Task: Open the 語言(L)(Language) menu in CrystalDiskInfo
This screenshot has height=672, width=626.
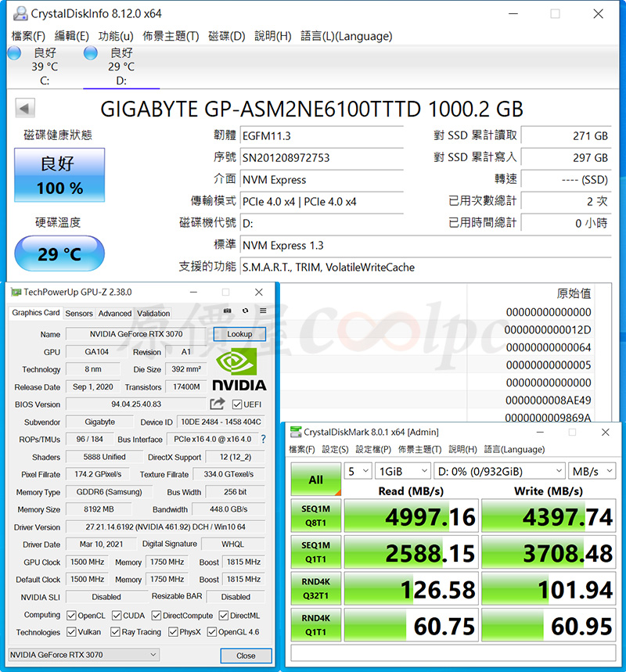Action: 347,36
